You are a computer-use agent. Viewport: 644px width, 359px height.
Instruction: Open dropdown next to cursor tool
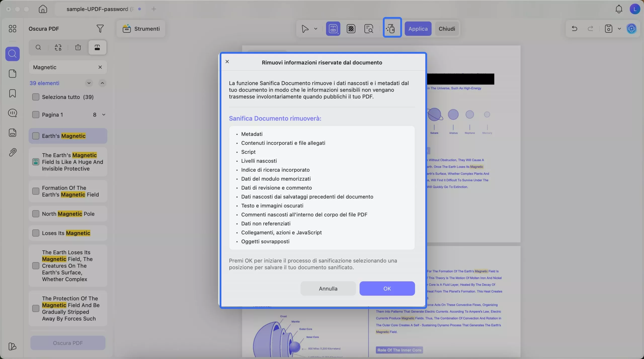316,29
